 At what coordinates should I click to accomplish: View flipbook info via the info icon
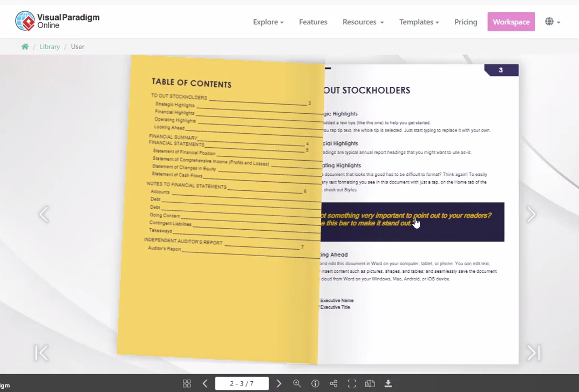tap(316, 383)
